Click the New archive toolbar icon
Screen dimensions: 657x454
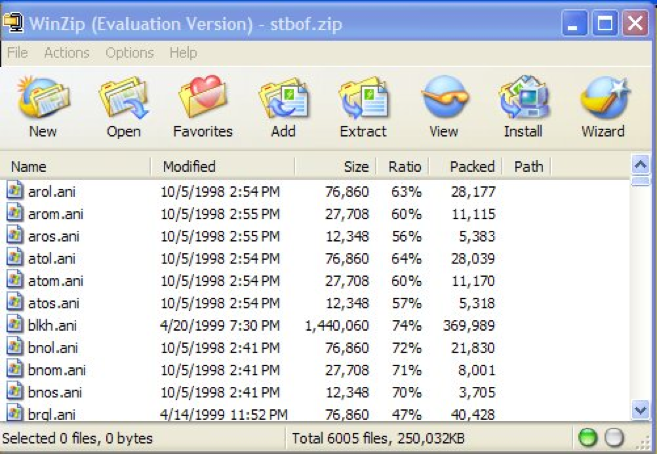(42, 106)
